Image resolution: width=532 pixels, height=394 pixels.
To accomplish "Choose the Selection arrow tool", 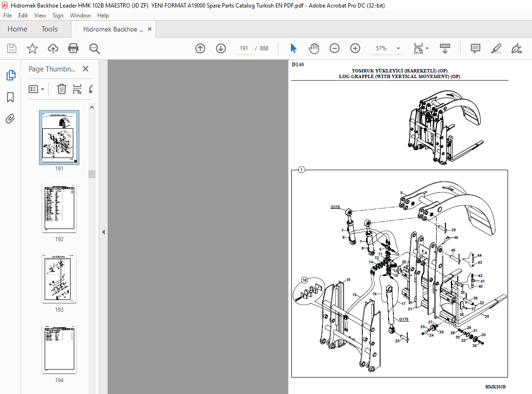I will click(x=293, y=48).
